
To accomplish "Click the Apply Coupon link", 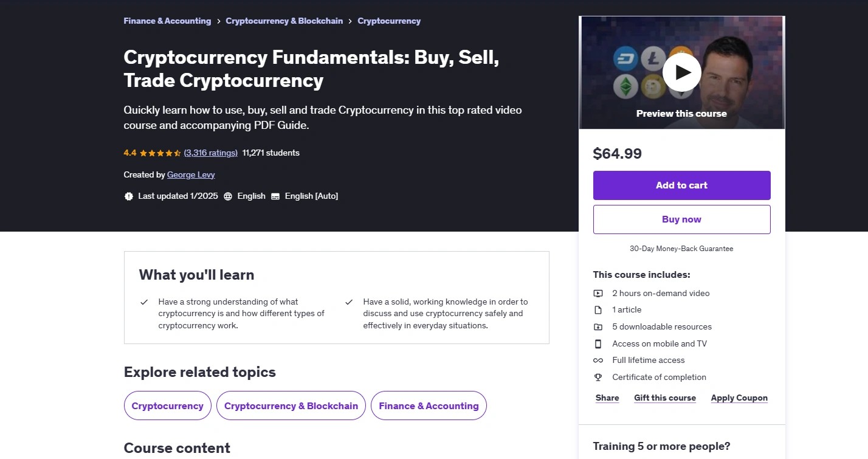I will [x=739, y=398].
